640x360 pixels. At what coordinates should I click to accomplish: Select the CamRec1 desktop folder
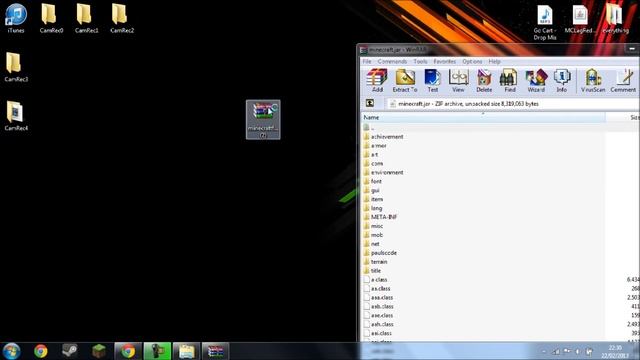[x=87, y=18]
